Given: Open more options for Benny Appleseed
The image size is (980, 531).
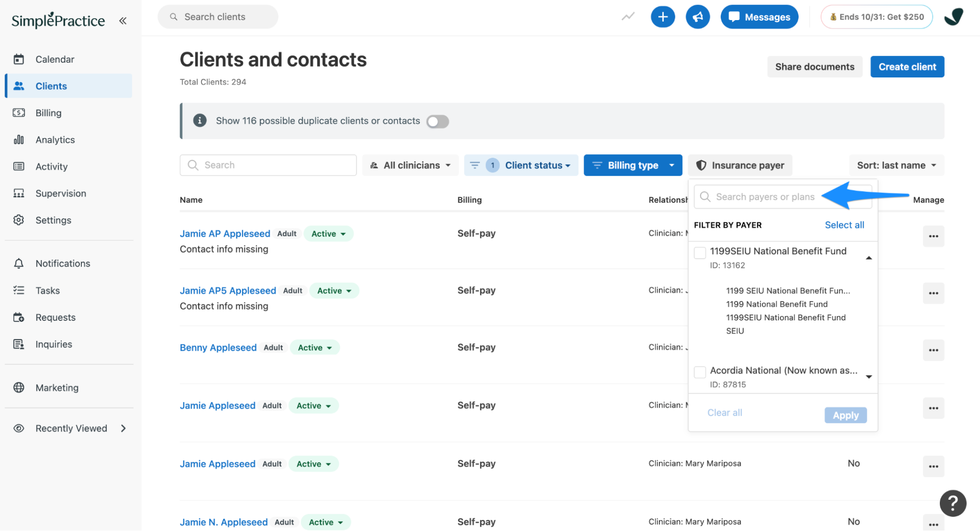Looking at the screenshot, I should (933, 350).
